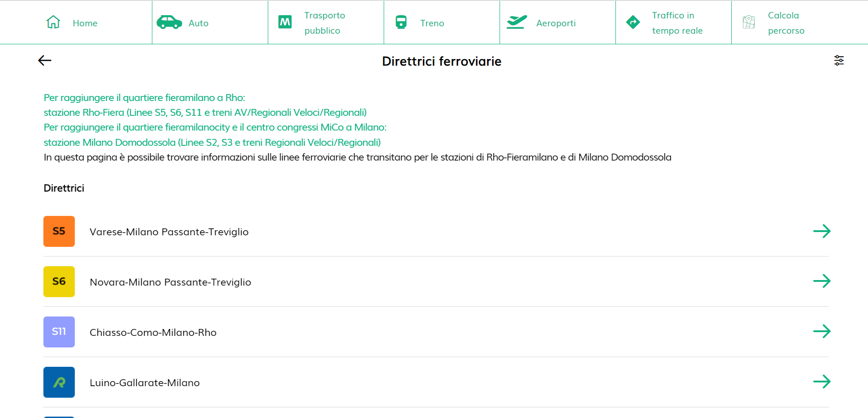Open the filter settings sliders icon
868x418 pixels.
pyautogui.click(x=839, y=60)
